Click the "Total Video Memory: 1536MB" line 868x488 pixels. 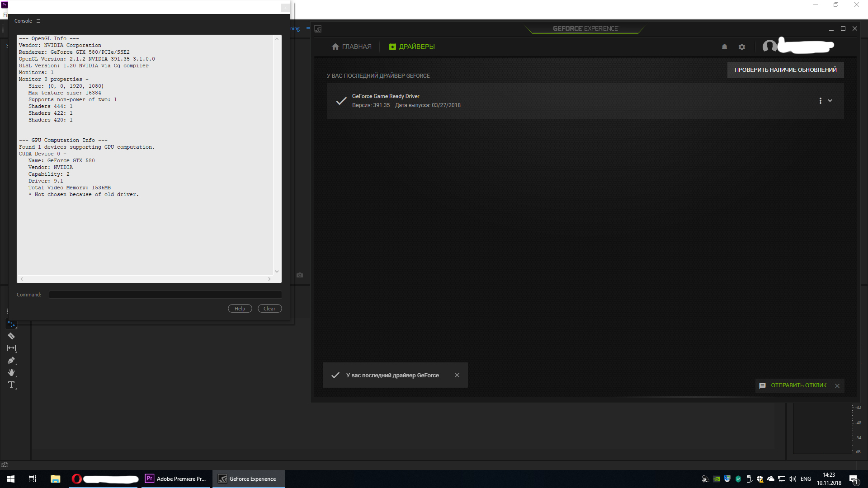click(70, 188)
